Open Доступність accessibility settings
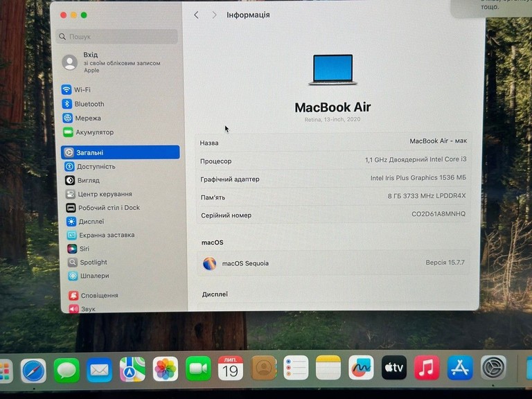The width and height of the screenshot is (532, 399). [90, 166]
